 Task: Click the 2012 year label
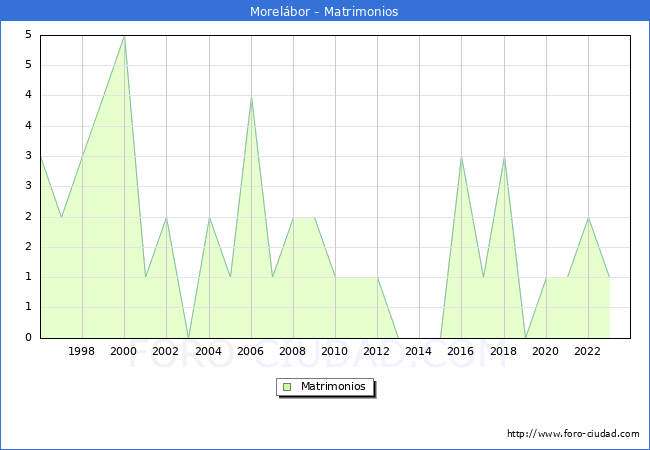click(377, 351)
